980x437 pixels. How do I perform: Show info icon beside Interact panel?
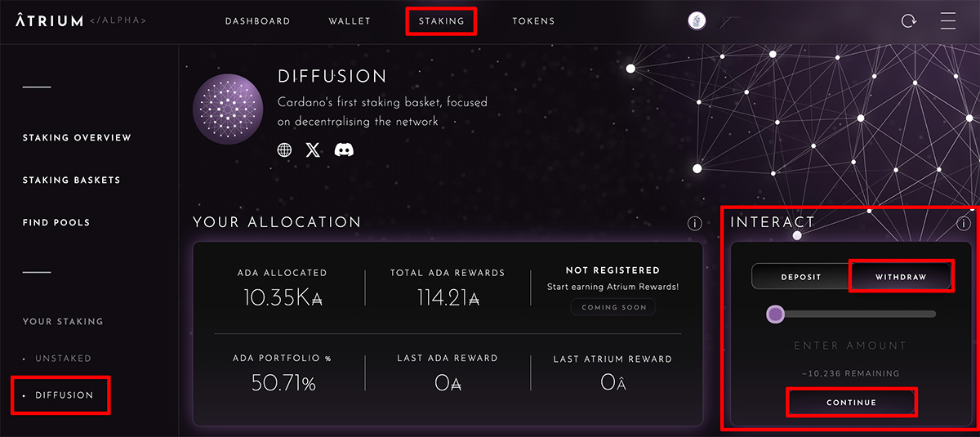[964, 223]
